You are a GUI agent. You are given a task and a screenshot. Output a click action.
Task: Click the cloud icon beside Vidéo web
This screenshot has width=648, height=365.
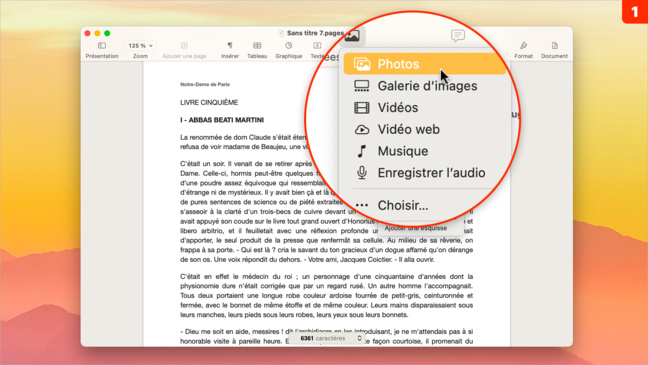click(362, 130)
